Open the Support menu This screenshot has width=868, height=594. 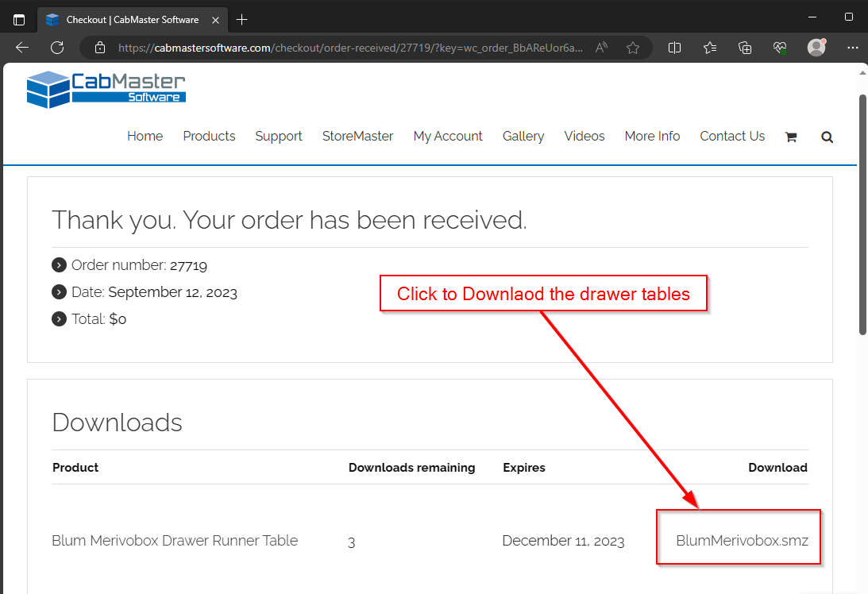tap(279, 136)
